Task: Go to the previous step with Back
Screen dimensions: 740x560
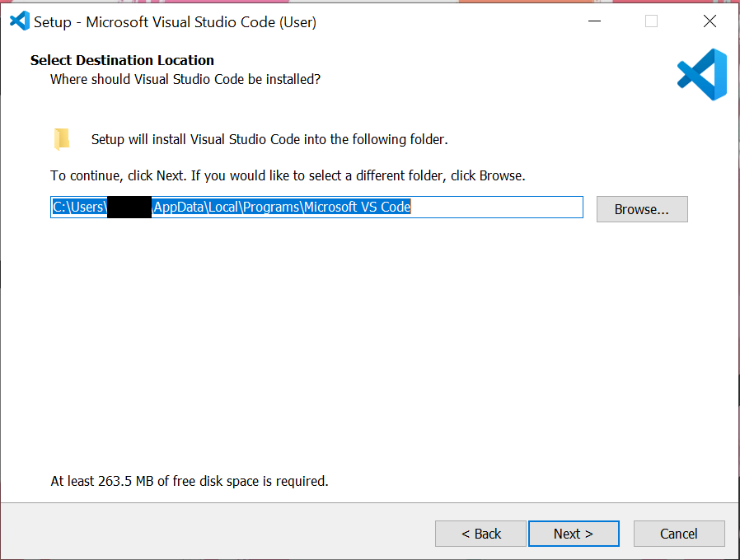Action: click(x=480, y=534)
